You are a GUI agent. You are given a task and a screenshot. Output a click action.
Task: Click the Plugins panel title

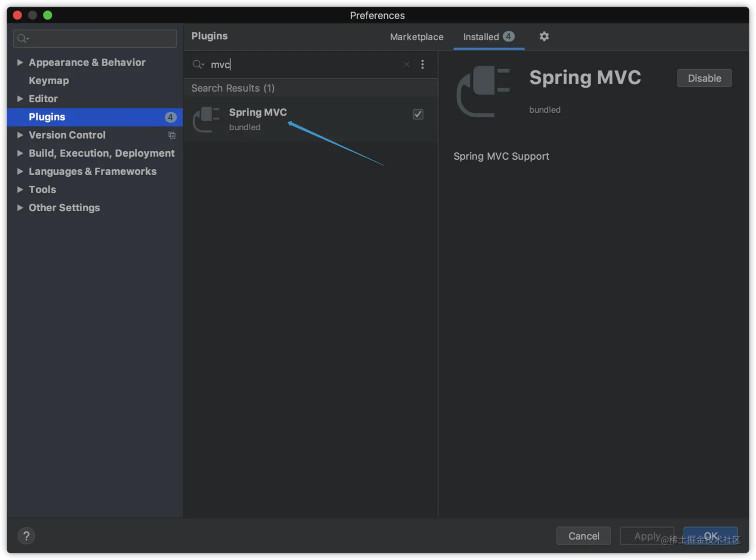209,36
